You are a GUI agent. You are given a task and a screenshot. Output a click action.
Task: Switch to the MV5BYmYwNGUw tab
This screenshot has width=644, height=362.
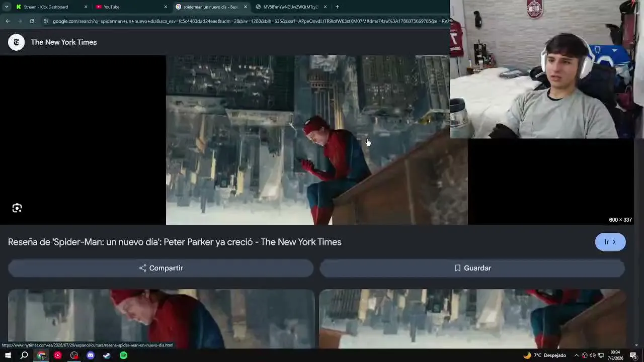click(x=291, y=7)
